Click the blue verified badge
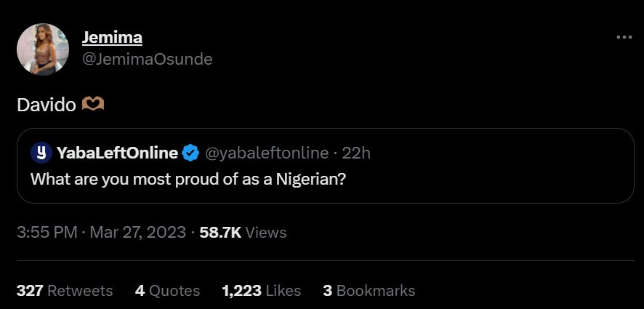Image resolution: width=644 pixels, height=309 pixels. point(190,153)
